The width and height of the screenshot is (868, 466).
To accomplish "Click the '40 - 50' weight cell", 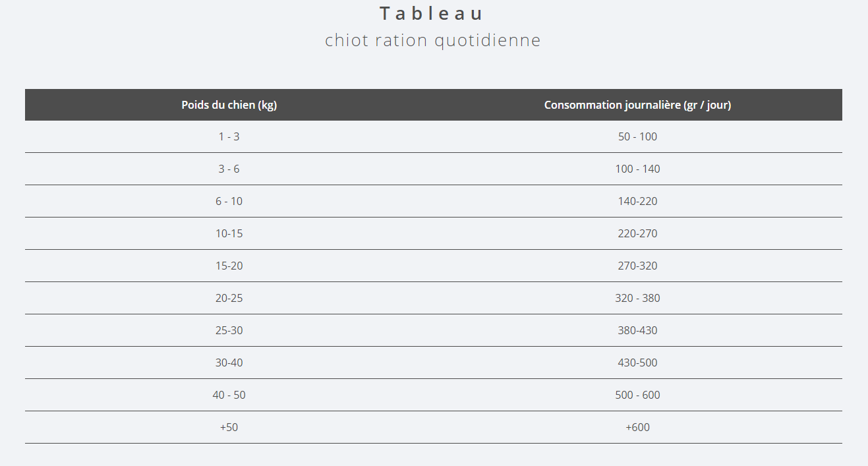I will (229, 395).
